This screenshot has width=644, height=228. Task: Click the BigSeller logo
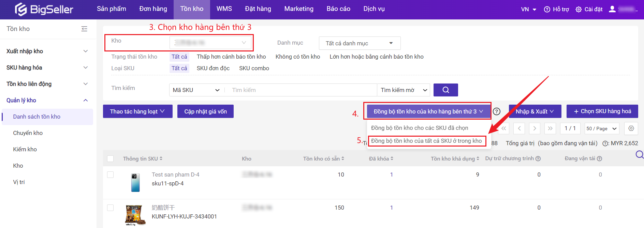(x=44, y=9)
